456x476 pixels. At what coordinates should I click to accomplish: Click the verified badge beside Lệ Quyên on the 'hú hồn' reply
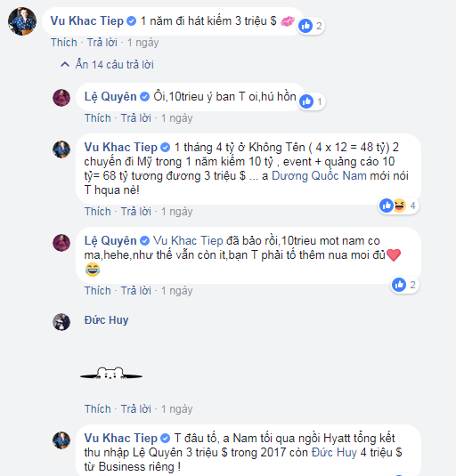point(144,97)
